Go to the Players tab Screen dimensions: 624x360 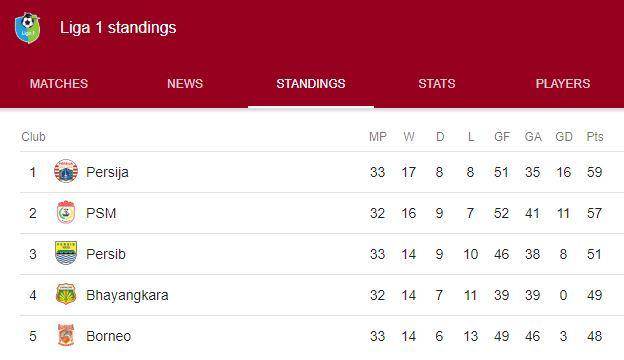(563, 84)
